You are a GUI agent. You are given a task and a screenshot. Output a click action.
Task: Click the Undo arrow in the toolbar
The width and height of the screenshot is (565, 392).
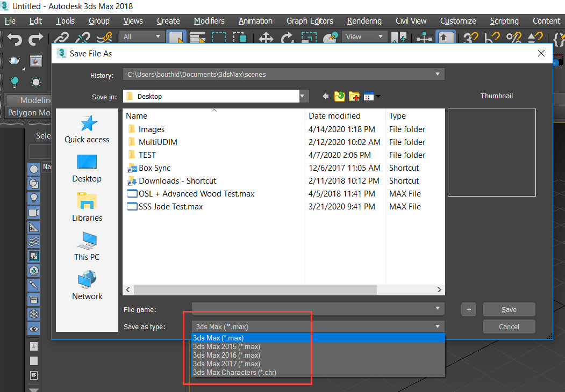tap(15, 39)
